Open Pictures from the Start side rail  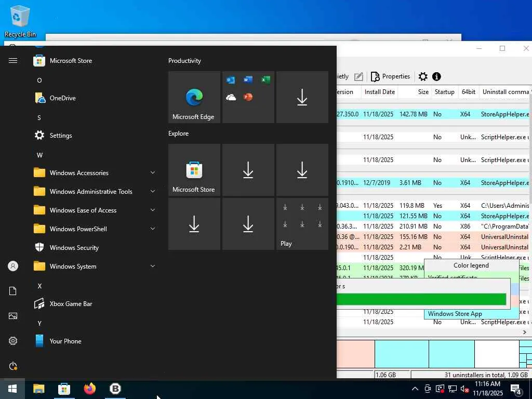(x=13, y=316)
